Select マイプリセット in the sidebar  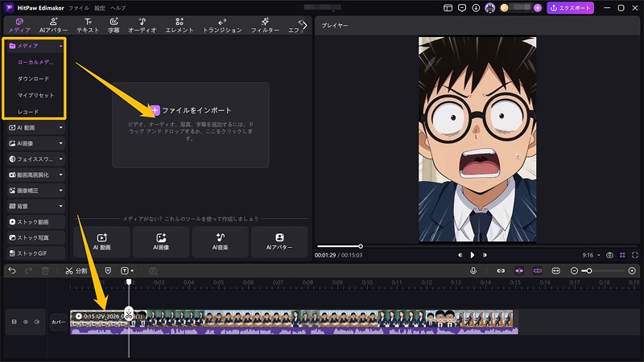point(35,95)
